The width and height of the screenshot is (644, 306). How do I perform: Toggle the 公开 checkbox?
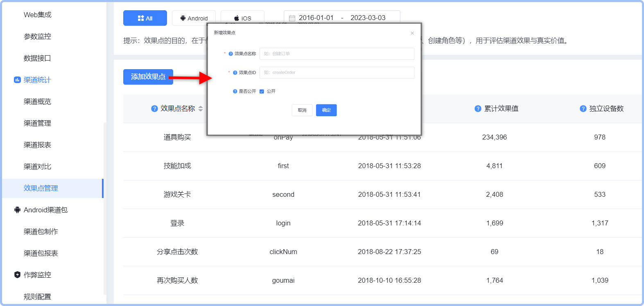(x=262, y=91)
